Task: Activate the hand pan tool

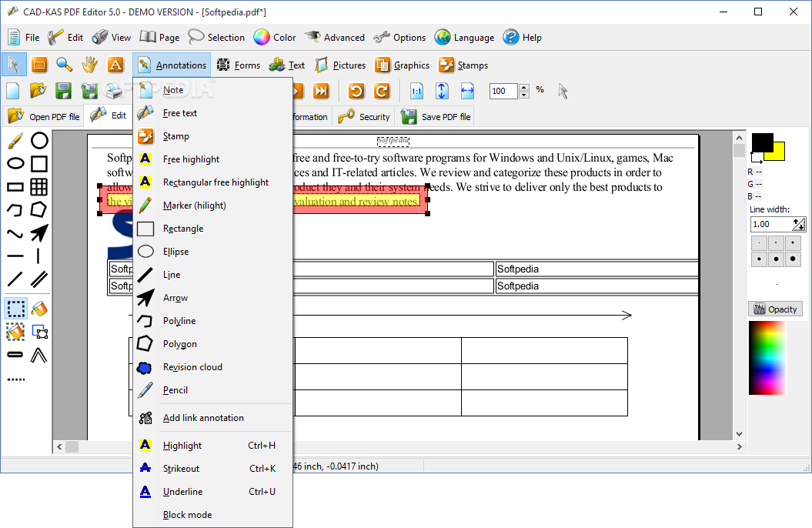Action: tap(89, 65)
